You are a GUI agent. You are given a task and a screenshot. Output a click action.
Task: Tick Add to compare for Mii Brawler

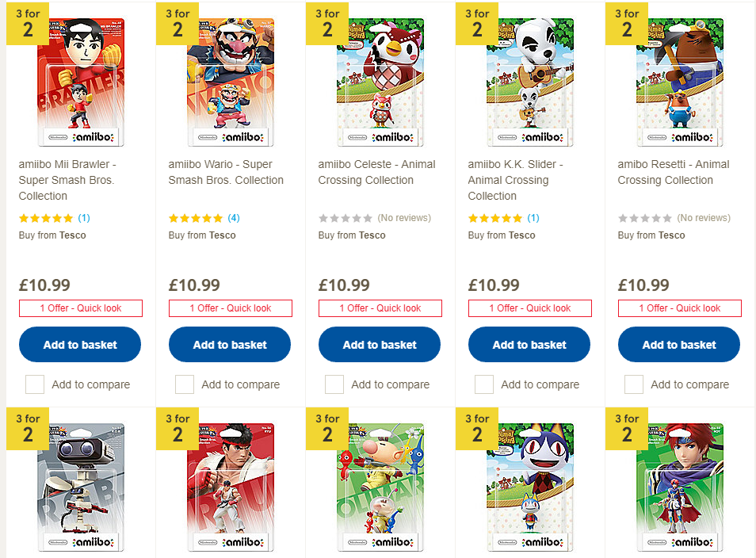35,384
